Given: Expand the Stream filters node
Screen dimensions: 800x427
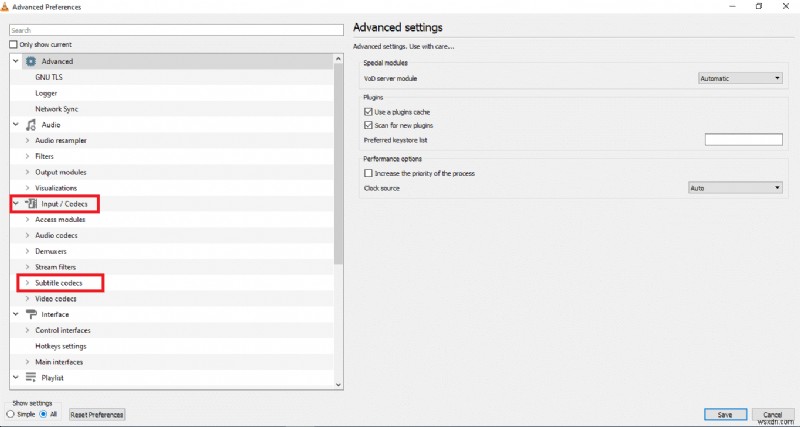Looking at the screenshot, I should (28, 267).
